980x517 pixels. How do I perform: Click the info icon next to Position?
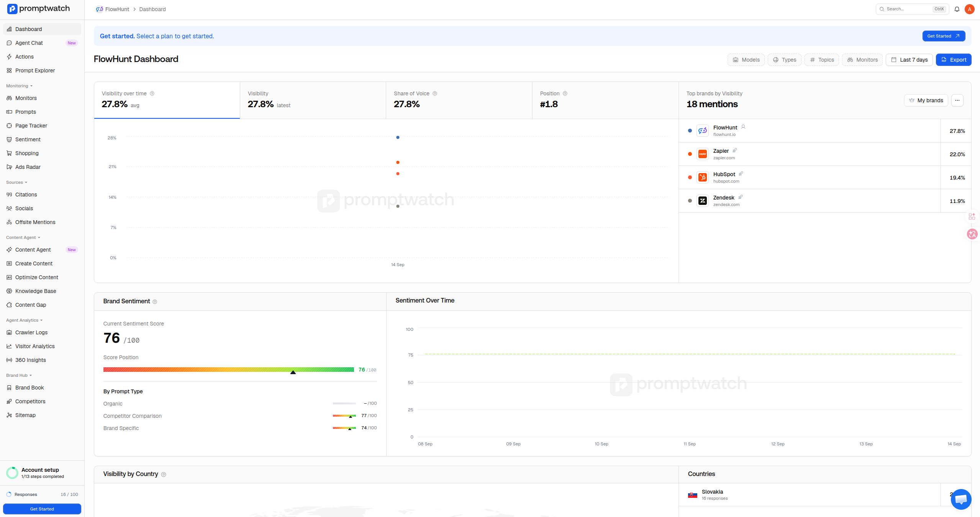(x=565, y=93)
